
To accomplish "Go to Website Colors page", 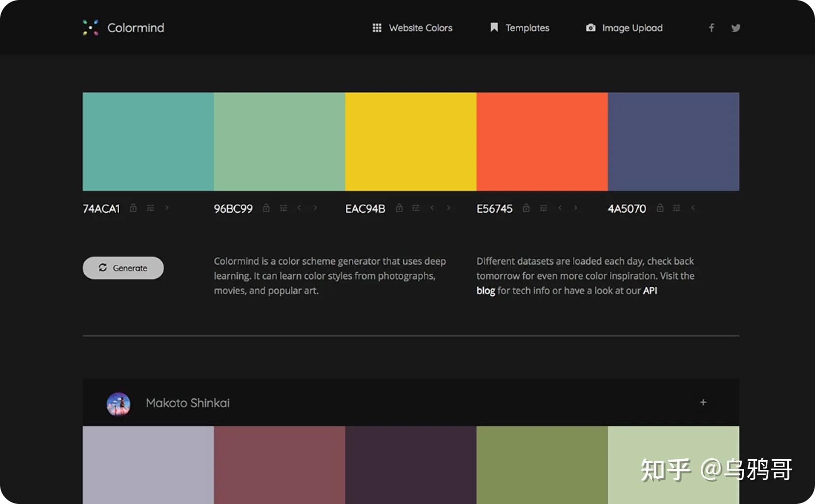I will 412,28.
